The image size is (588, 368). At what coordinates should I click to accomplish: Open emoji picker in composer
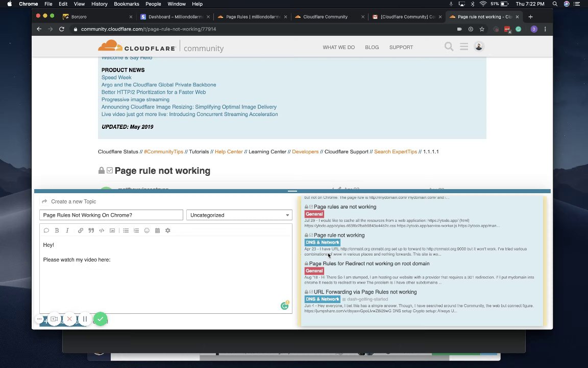147,231
